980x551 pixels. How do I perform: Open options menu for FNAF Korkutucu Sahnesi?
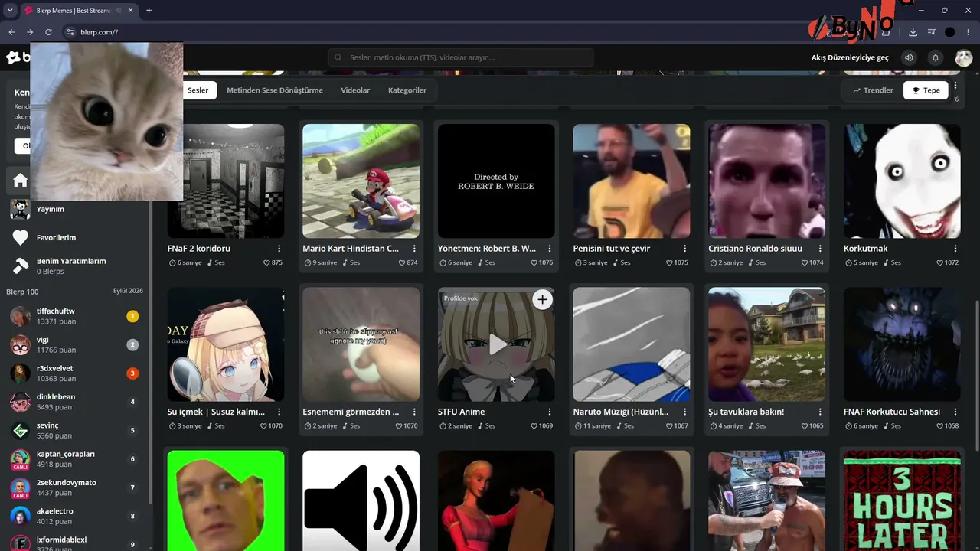955,412
